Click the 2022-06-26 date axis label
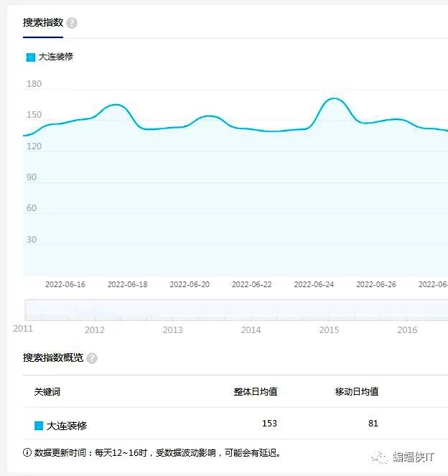 (376, 284)
